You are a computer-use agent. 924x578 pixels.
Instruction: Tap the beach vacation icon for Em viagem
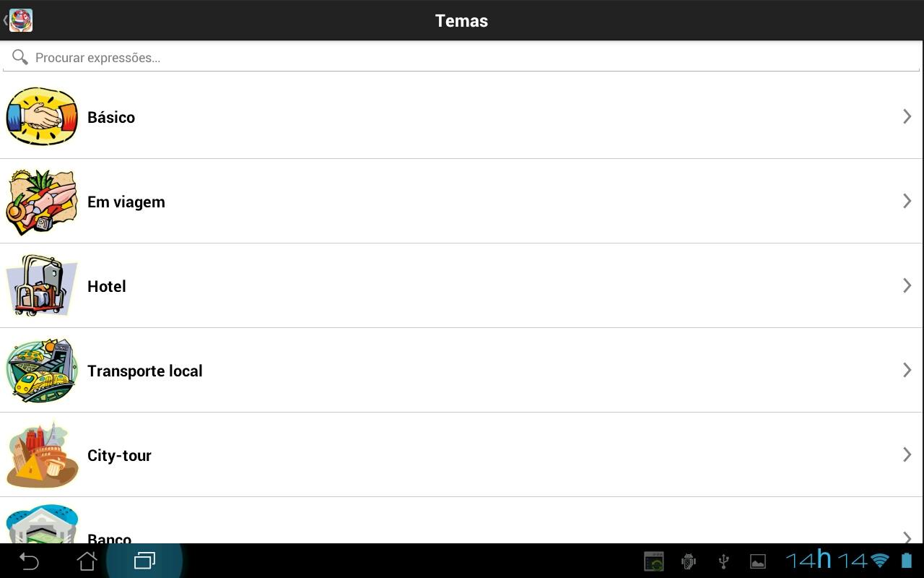coord(42,202)
